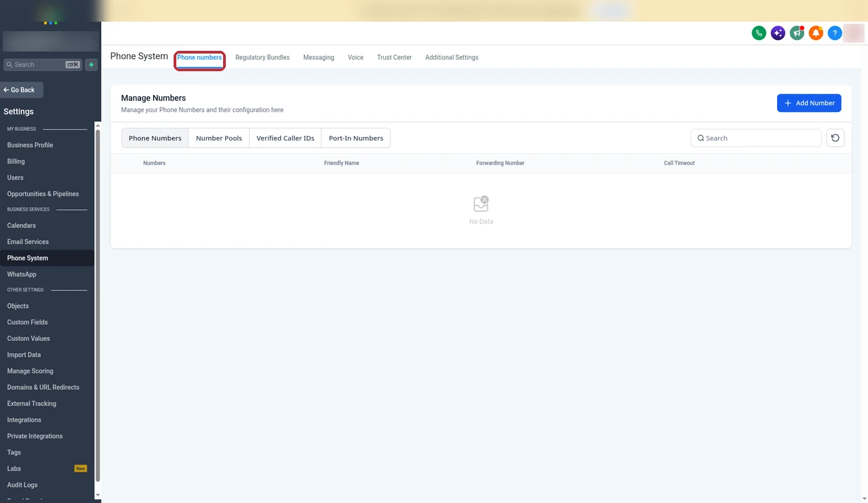This screenshot has height=503, width=868.
Task: Click the refresh icon beside the search box
Action: click(835, 138)
